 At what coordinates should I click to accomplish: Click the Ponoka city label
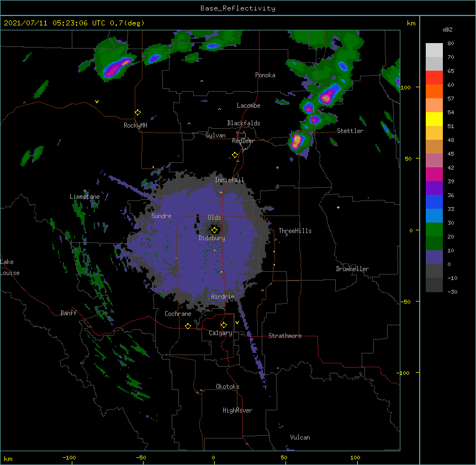[x=265, y=75]
